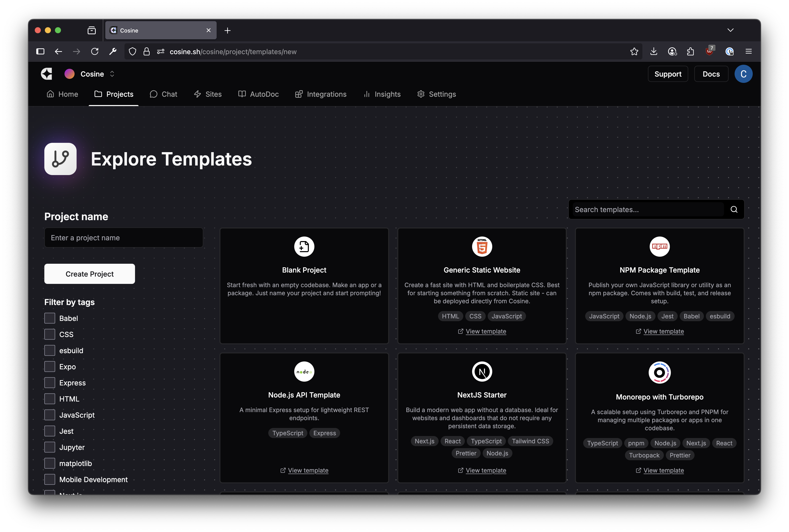Image resolution: width=789 pixels, height=532 pixels.
Task: Enable the Express tag checkbox
Action: tap(50, 383)
